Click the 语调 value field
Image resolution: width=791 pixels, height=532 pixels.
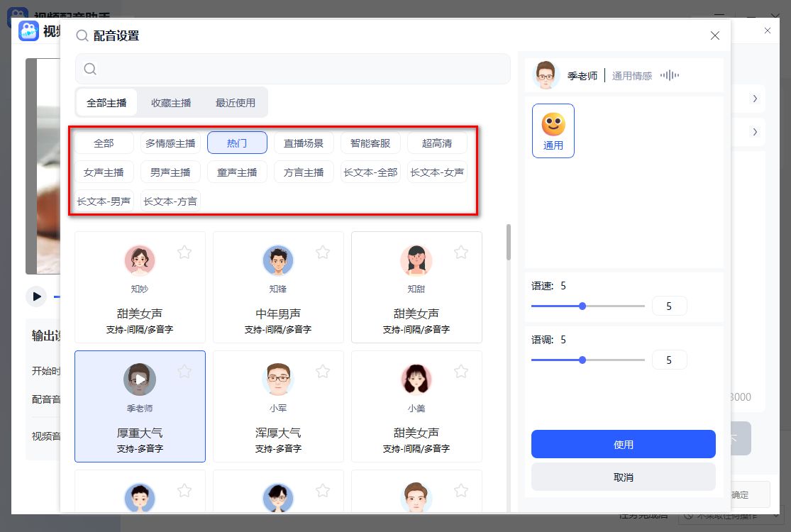(670, 360)
